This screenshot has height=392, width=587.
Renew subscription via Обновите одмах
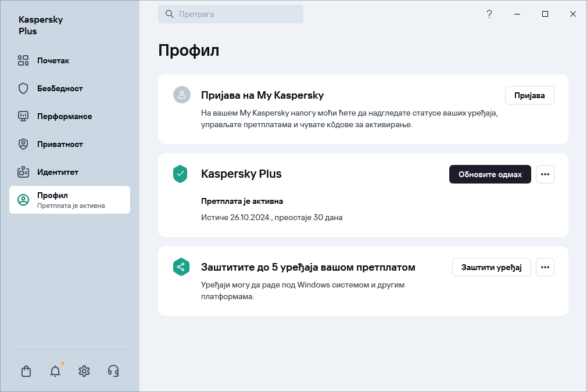490,174
